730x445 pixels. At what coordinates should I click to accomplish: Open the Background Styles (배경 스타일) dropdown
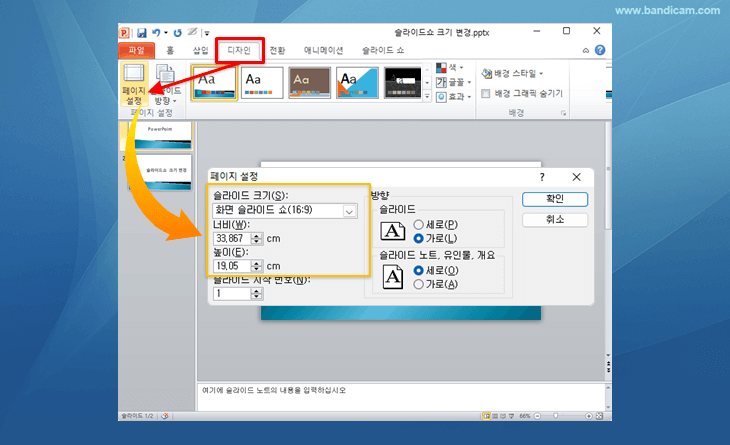tap(513, 74)
